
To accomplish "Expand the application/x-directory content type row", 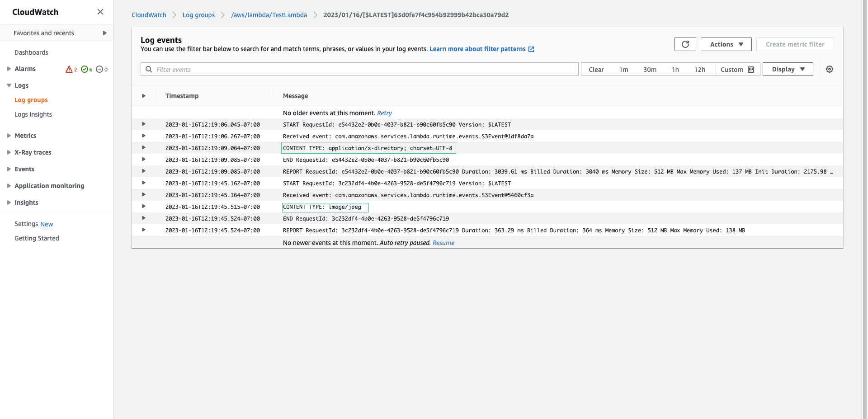I will pos(144,147).
